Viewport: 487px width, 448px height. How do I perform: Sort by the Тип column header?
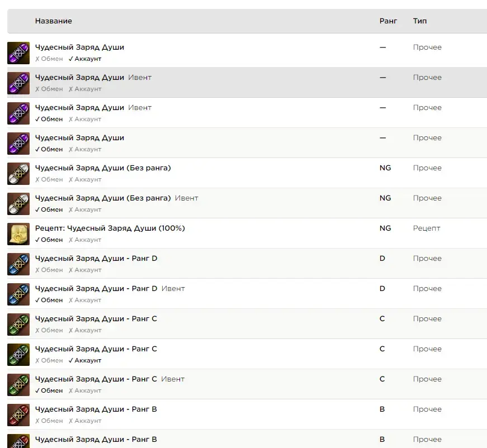[x=420, y=21]
